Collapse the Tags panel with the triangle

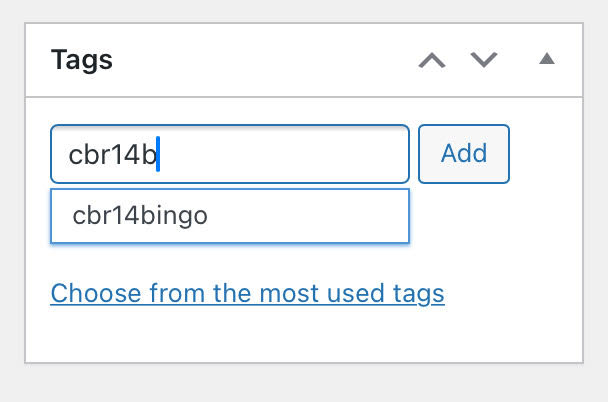(x=546, y=60)
